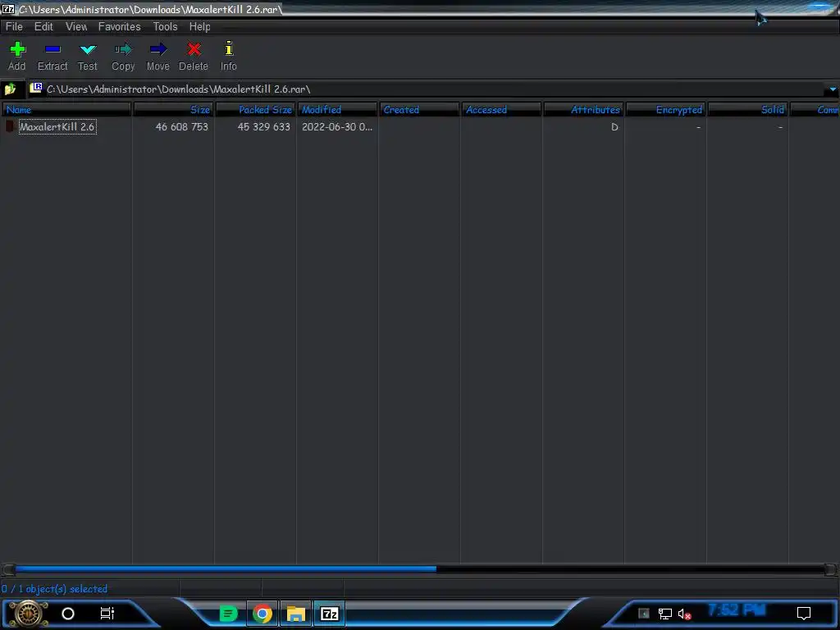Open the Info toolbar icon
This screenshot has width=840, height=630.
pos(229,55)
